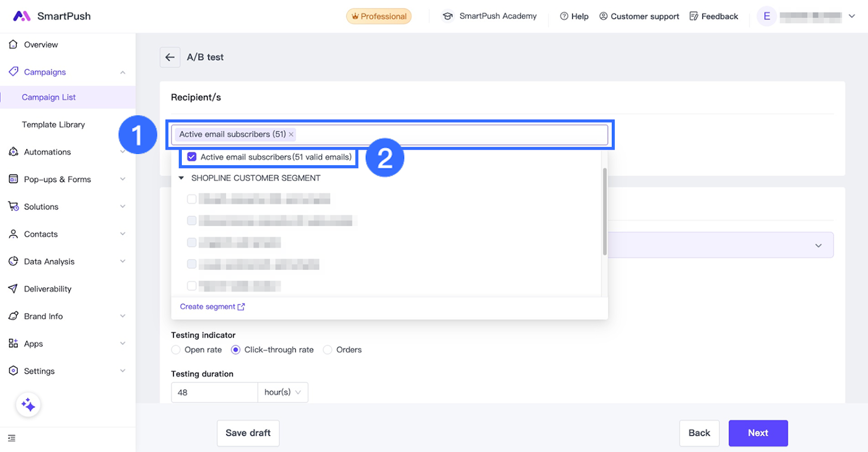868x452 pixels.
Task: Open the AI assistant sparkle icon
Action: coord(28,405)
